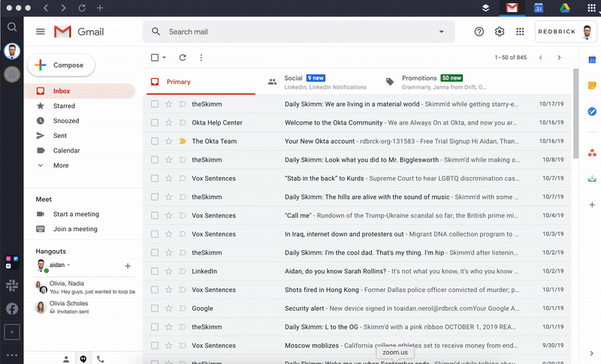Go to the next page of emails
601x364 pixels.
click(559, 57)
